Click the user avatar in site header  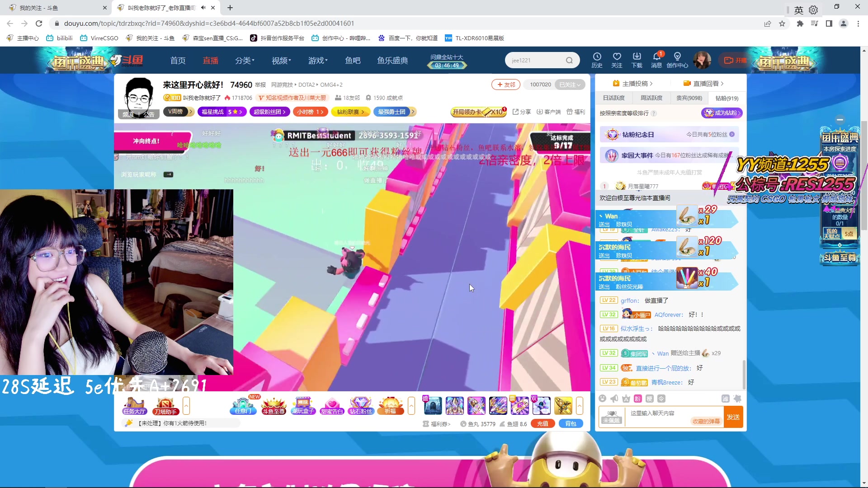pyautogui.click(x=702, y=60)
